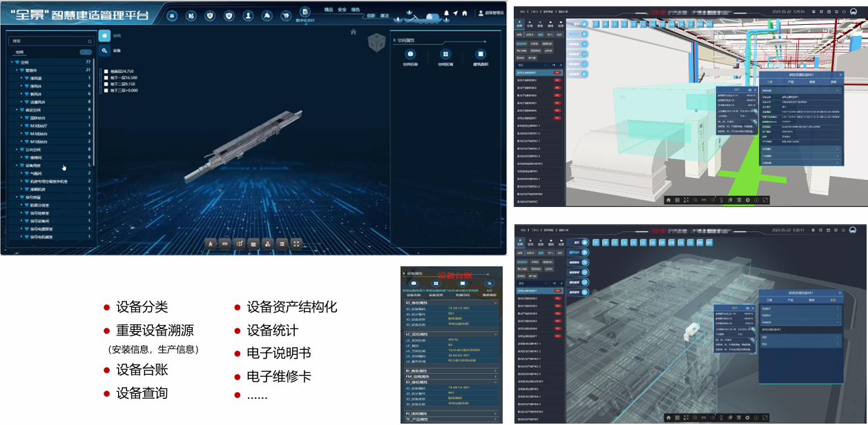Viewport: 868px width, 425px height.
Task: Click the 空间名称 icon in 空间属性 panel
Action: [x=411, y=55]
